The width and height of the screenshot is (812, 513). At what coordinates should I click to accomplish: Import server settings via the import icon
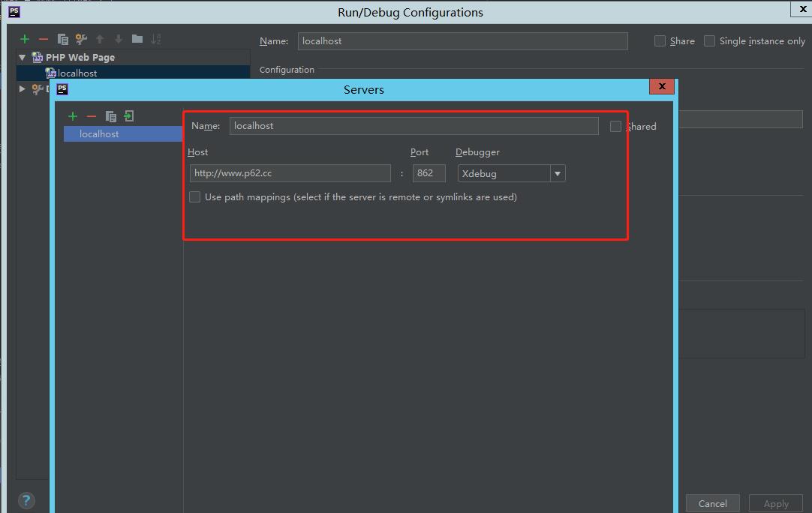[x=129, y=116]
